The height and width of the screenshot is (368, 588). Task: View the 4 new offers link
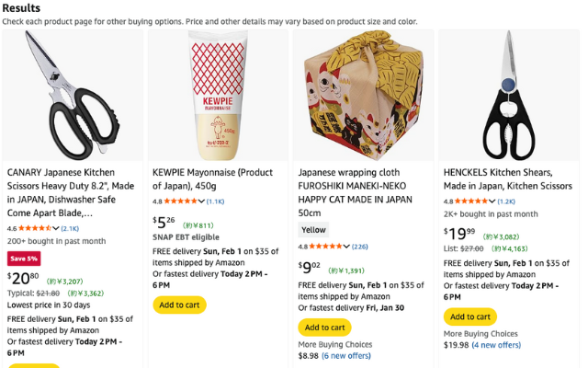pos(496,345)
